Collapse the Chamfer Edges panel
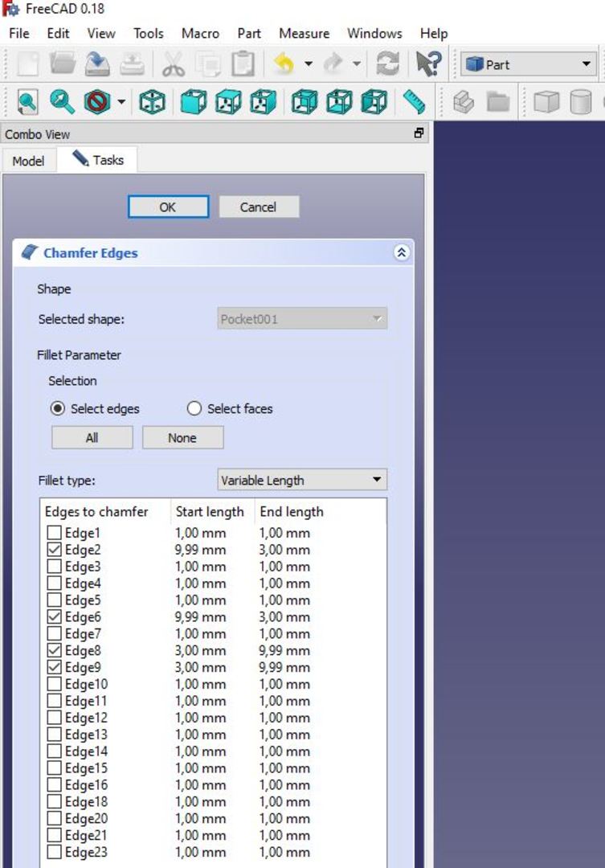The width and height of the screenshot is (605, 868). coord(401,253)
